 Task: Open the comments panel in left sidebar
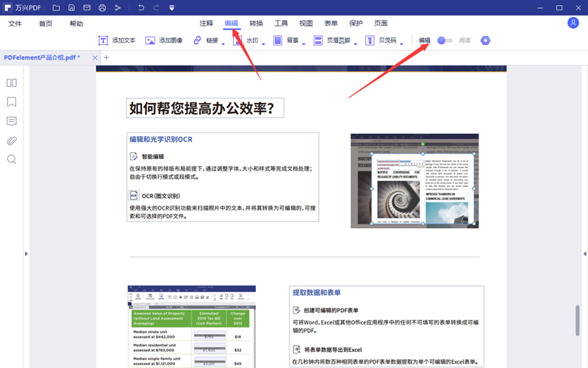[x=12, y=121]
